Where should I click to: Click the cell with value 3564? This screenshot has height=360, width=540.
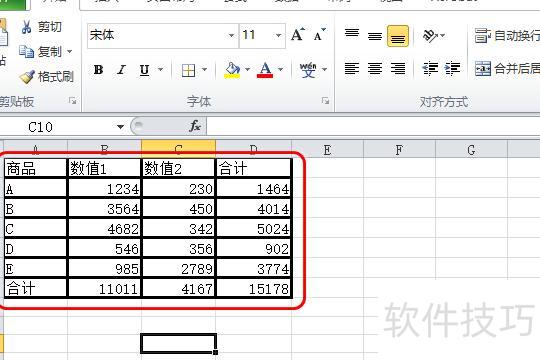click(x=104, y=208)
